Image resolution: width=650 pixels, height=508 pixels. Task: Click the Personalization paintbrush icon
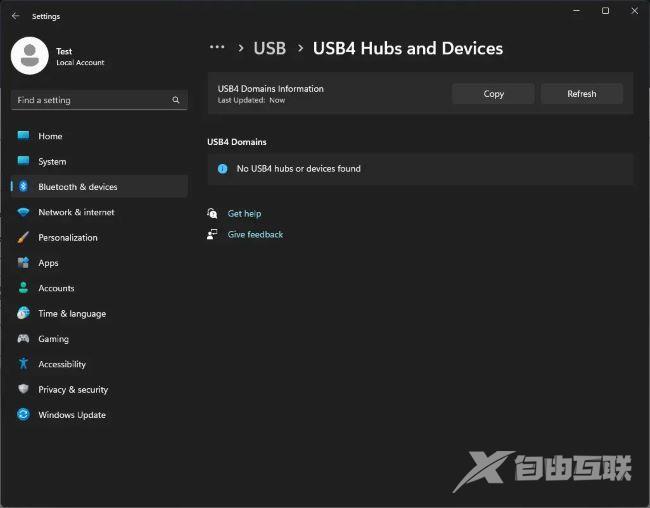(x=23, y=237)
